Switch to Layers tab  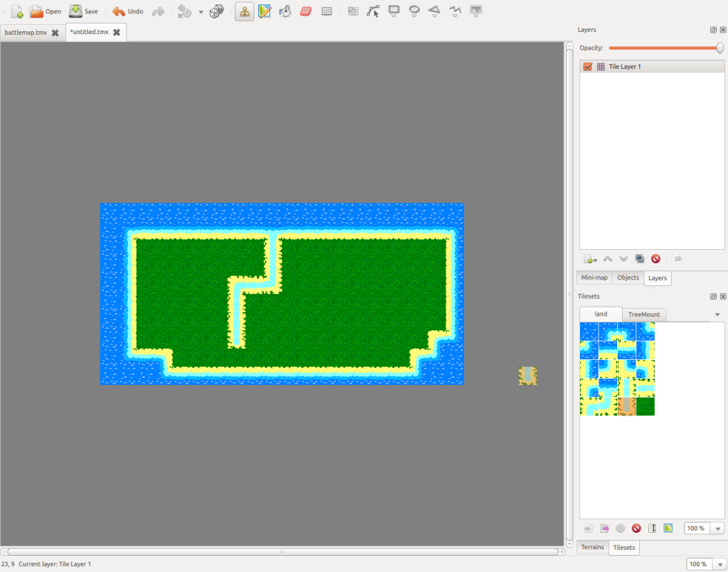pyautogui.click(x=658, y=278)
